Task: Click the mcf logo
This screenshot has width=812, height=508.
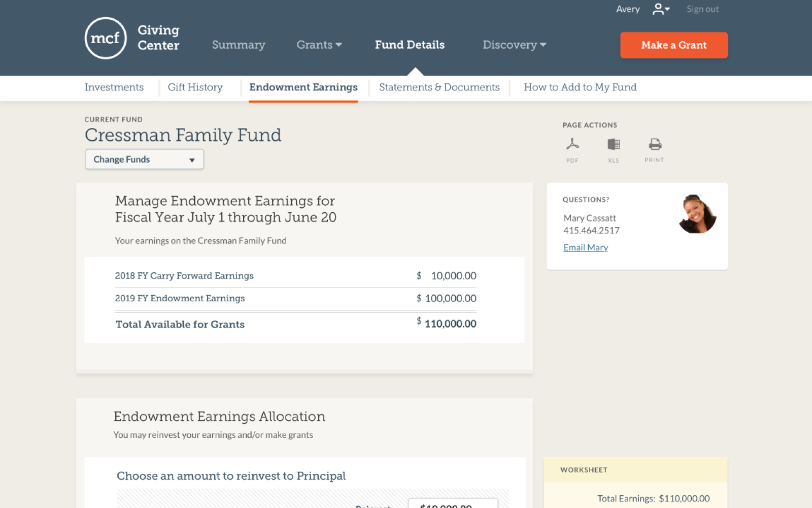Action: coord(106,38)
